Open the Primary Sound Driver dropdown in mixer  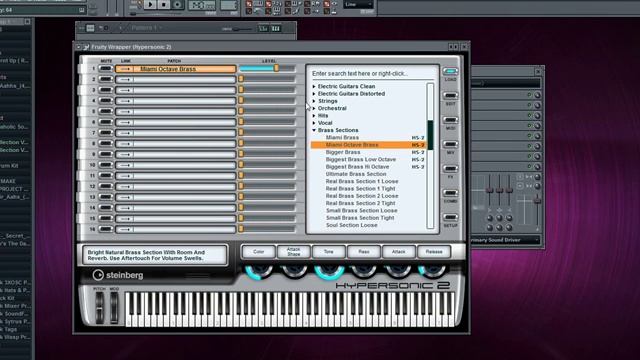tap(505, 240)
